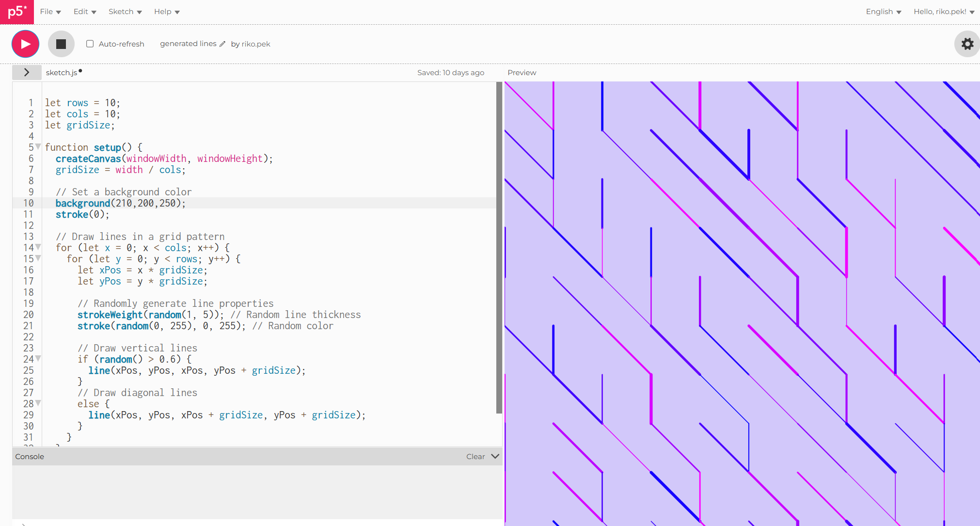
Task: Click the Console header label
Action: pyautogui.click(x=30, y=457)
